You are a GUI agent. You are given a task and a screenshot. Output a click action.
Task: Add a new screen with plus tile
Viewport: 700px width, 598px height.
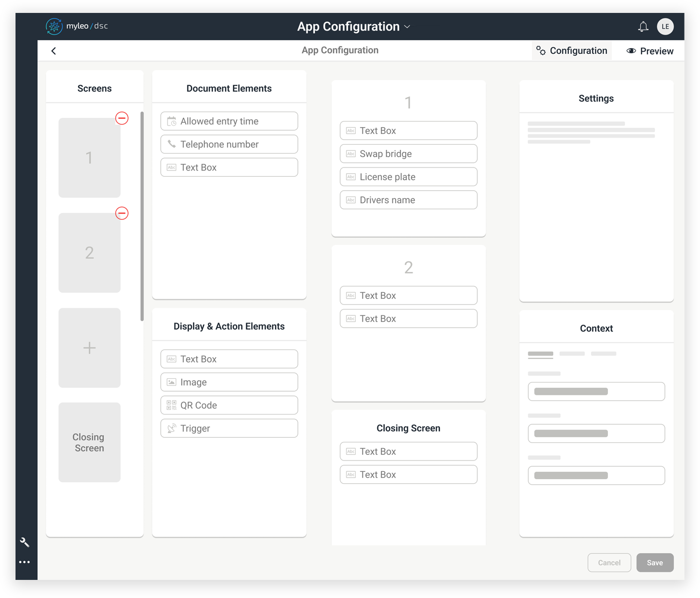[89, 348]
